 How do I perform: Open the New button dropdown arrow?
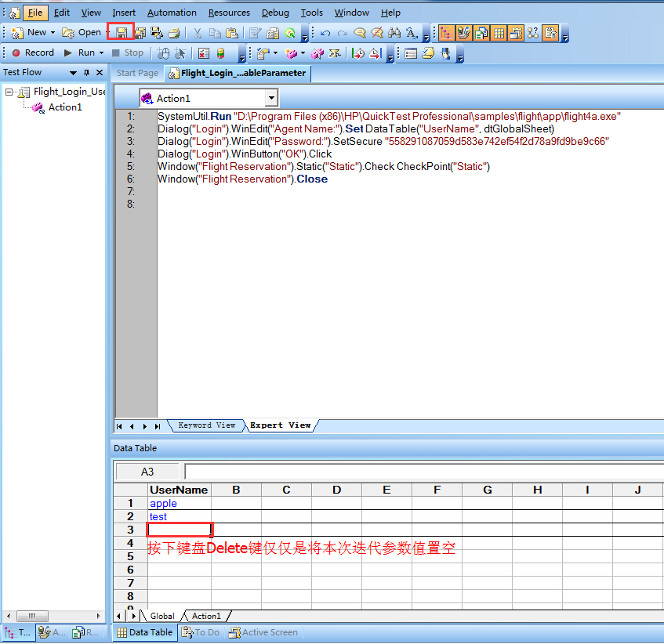(x=53, y=33)
